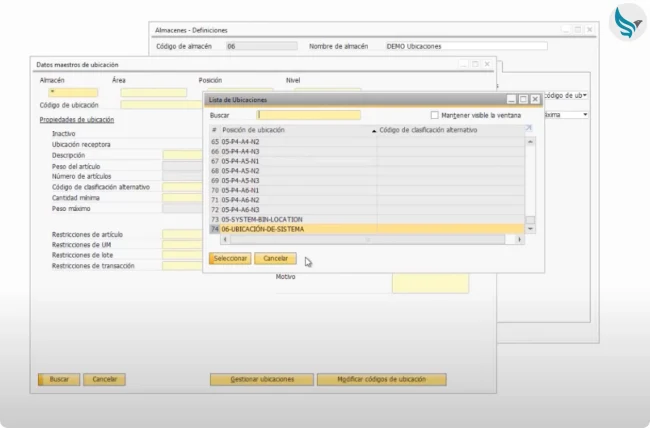Viewport: 650px width, 428px height.
Task: Click the horizontal scrollbar left arrow
Action: (225, 239)
